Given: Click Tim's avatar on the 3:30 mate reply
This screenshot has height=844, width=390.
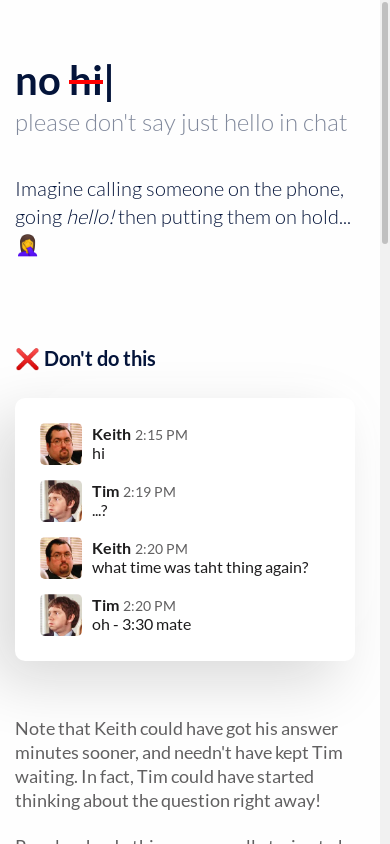Looking at the screenshot, I should pos(61,615).
